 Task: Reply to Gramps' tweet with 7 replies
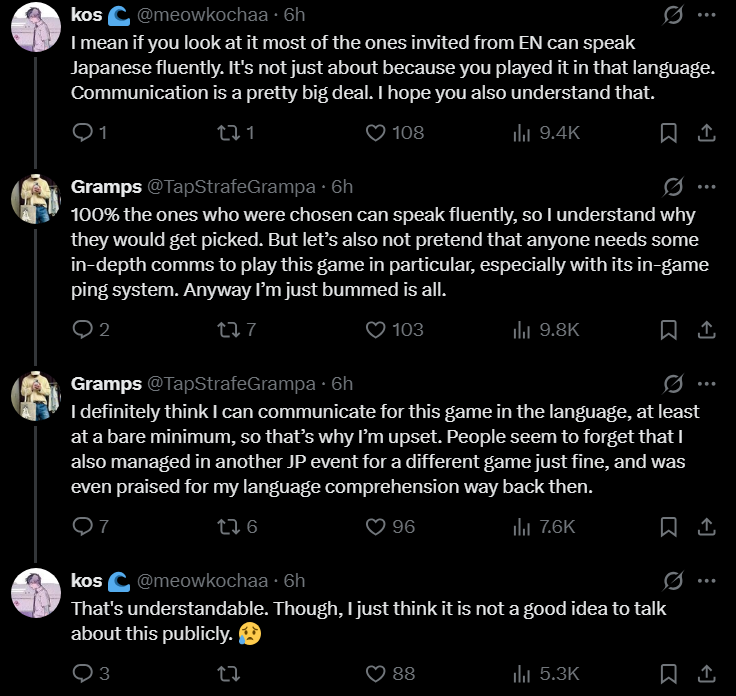91,527
